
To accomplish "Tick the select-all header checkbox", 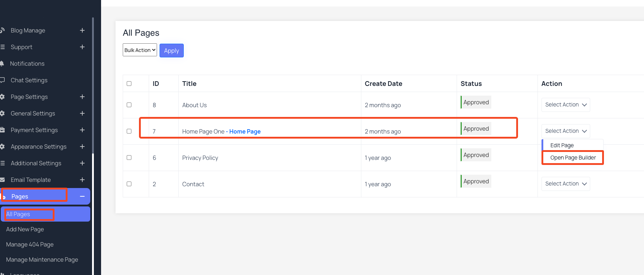I will pos(129,83).
